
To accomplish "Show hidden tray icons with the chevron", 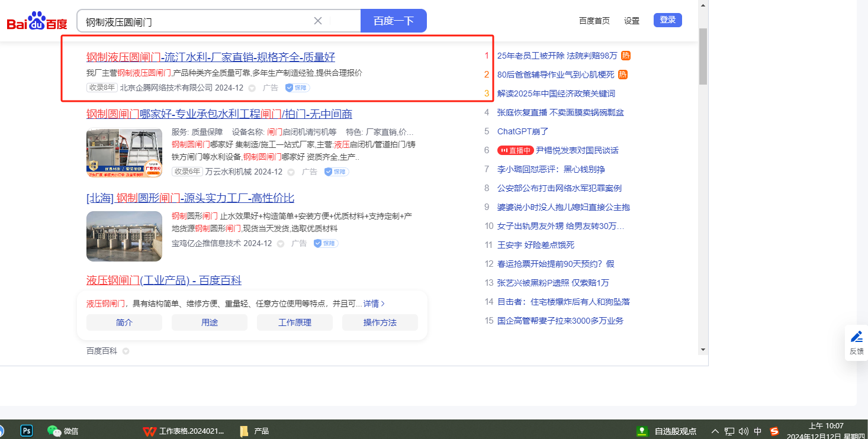I will (x=715, y=431).
